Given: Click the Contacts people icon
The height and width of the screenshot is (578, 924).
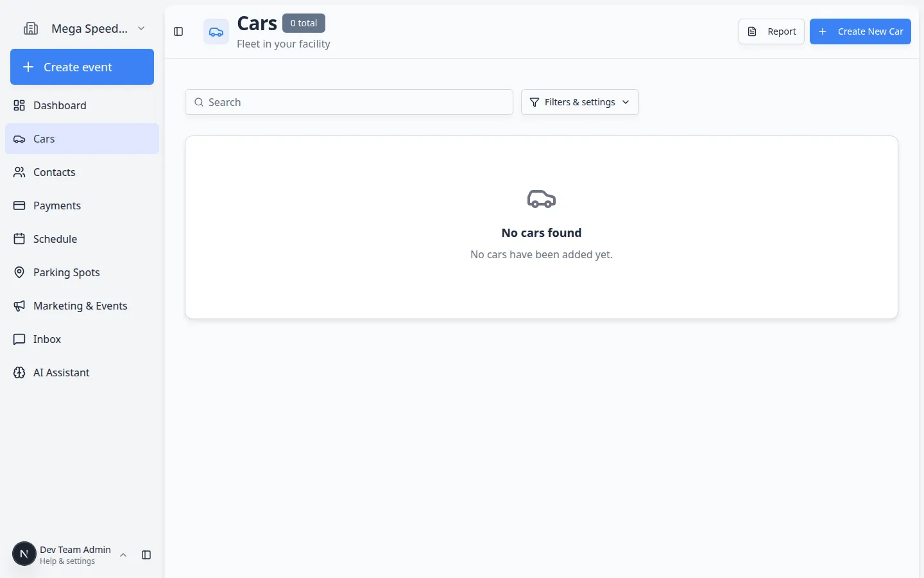Looking at the screenshot, I should [x=19, y=172].
